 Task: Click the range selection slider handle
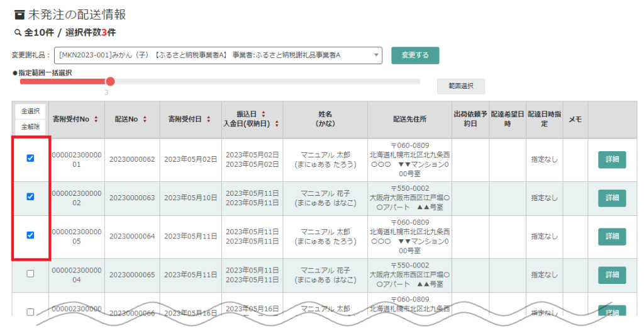coord(110,81)
